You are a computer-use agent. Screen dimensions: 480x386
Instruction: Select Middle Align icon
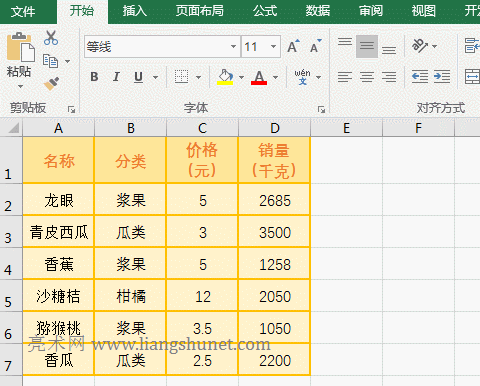pyautogui.click(x=367, y=46)
